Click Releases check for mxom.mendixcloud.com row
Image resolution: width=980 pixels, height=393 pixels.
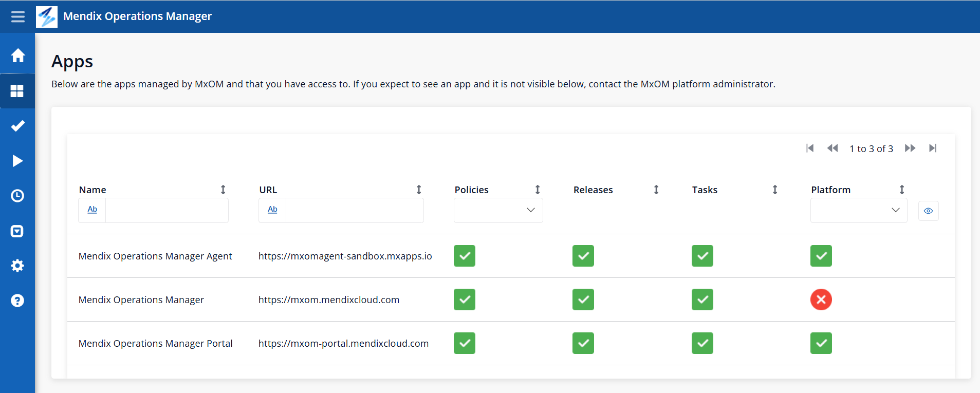(x=583, y=300)
